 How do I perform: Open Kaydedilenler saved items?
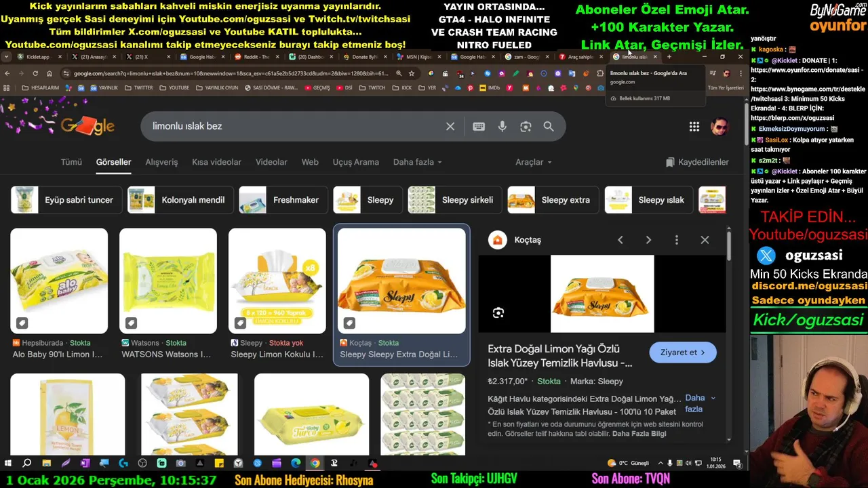(x=697, y=162)
